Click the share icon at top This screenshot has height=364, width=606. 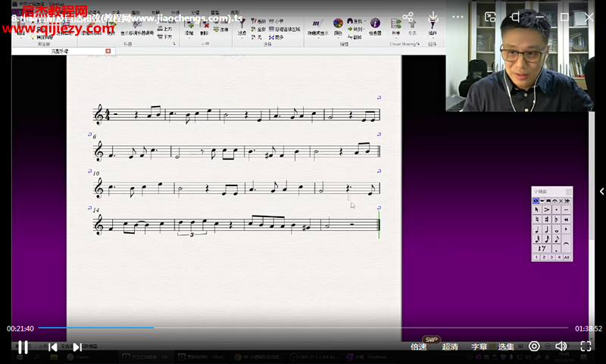pos(408,17)
